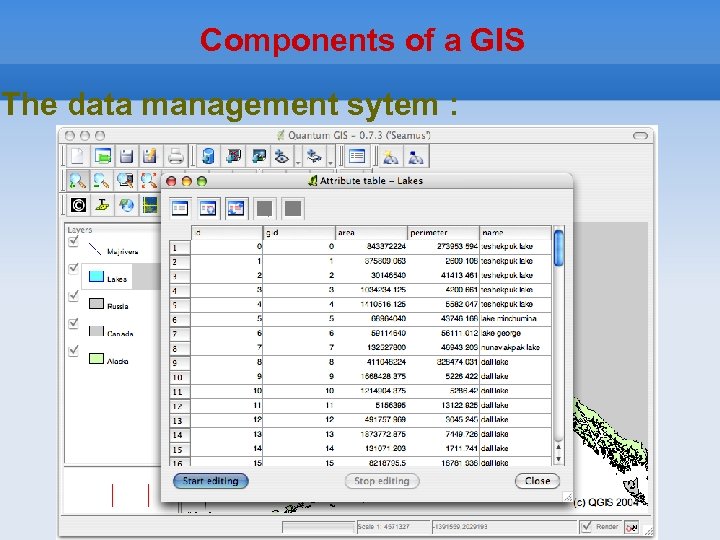Toggle visibility of Canada layer
Screen dimensions: 720x540
tap(73, 323)
